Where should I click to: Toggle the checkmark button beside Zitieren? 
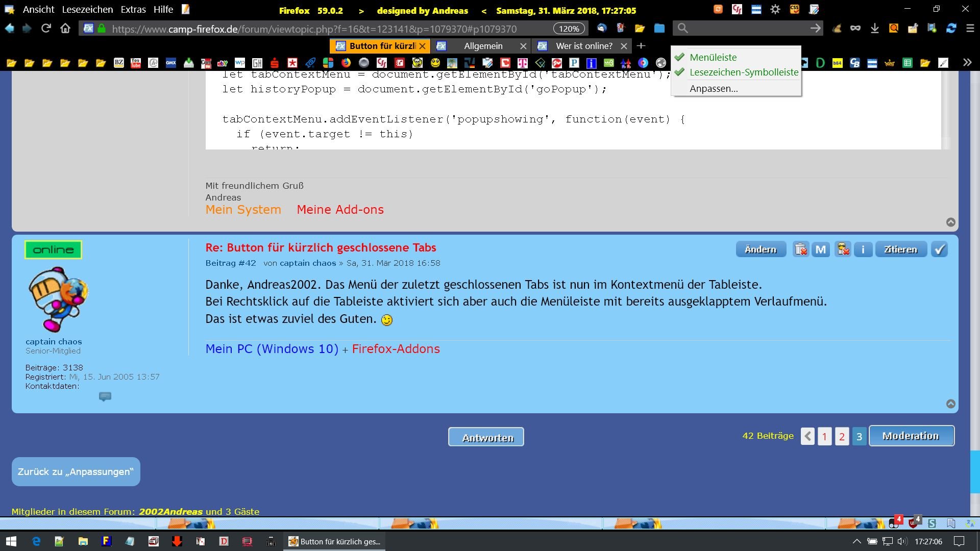[939, 249]
